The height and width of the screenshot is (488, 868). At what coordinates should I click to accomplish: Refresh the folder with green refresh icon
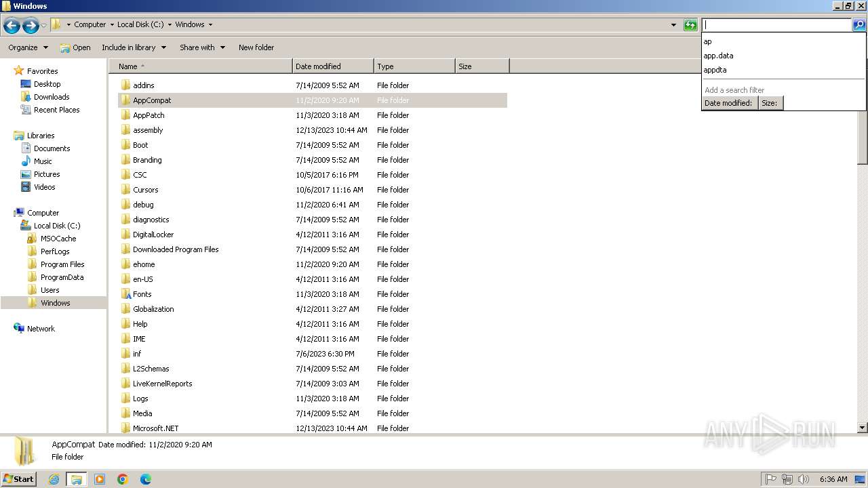[x=690, y=25]
